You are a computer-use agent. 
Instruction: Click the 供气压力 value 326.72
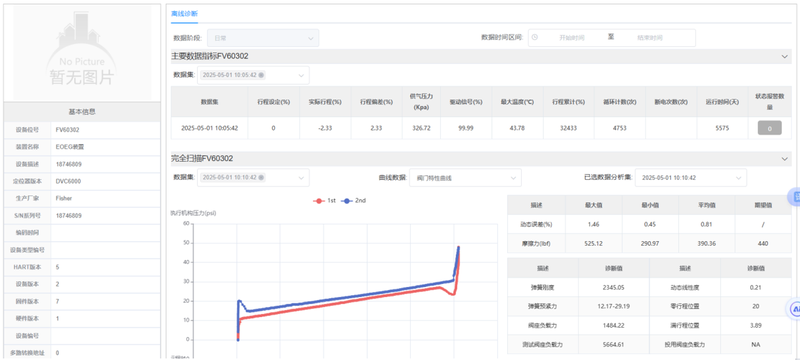421,128
